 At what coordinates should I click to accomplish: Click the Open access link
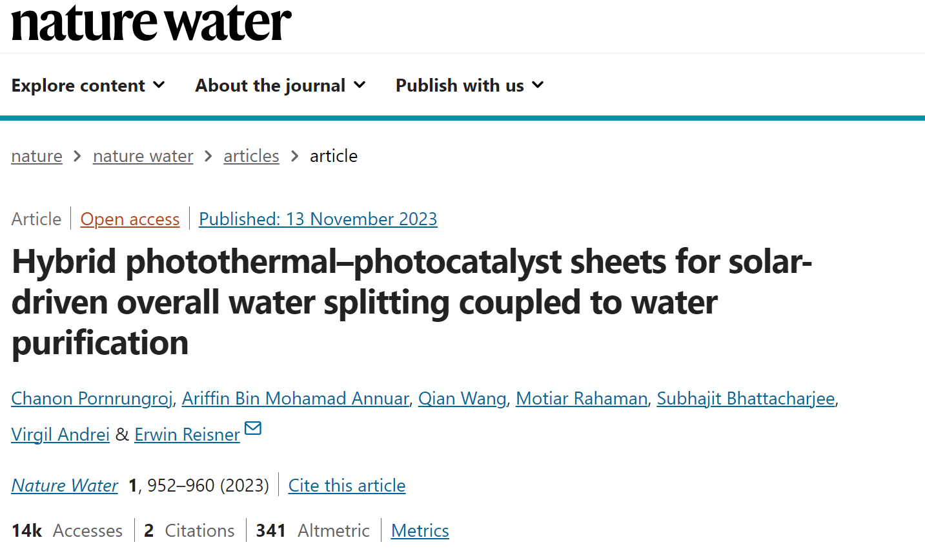[130, 219]
